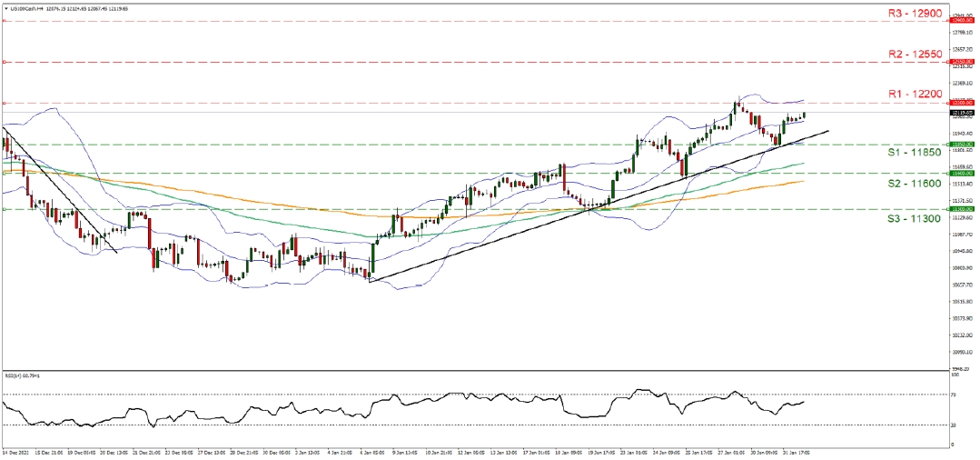The width and height of the screenshot is (980, 460).
Task: Select the green 11600 price tag on axis
Action: (x=962, y=173)
